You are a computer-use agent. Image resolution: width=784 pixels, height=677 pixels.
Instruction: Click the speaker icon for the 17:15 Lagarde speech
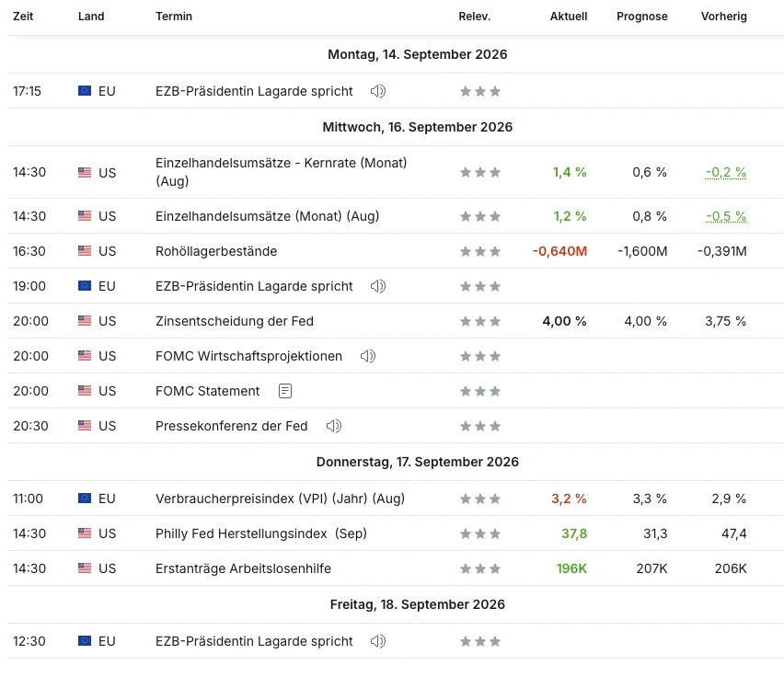pyautogui.click(x=378, y=91)
